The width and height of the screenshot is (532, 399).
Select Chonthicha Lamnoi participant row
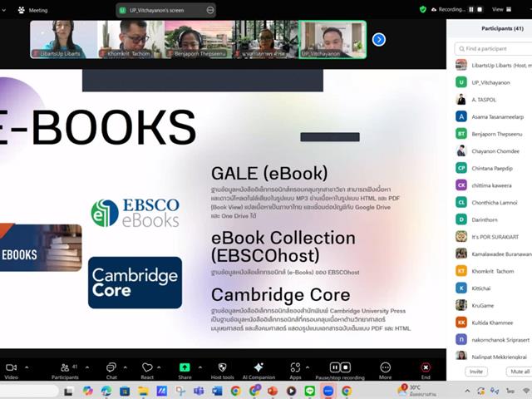[x=494, y=203]
